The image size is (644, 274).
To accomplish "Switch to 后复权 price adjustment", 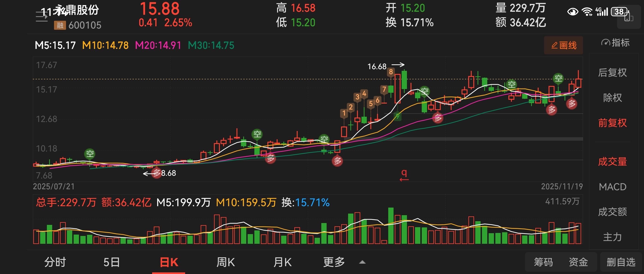I will coord(612,73).
